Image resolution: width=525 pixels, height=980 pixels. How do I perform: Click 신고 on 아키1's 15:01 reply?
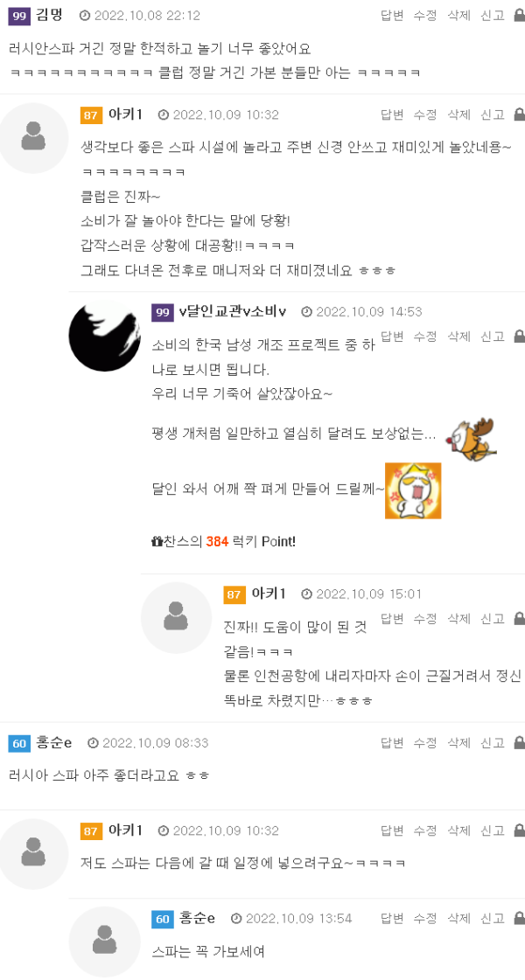(493, 618)
